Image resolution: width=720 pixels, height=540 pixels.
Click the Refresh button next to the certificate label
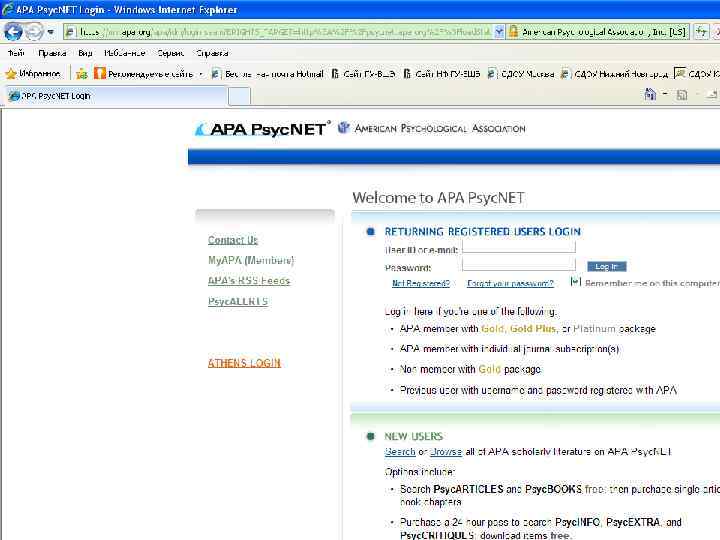[701, 32]
